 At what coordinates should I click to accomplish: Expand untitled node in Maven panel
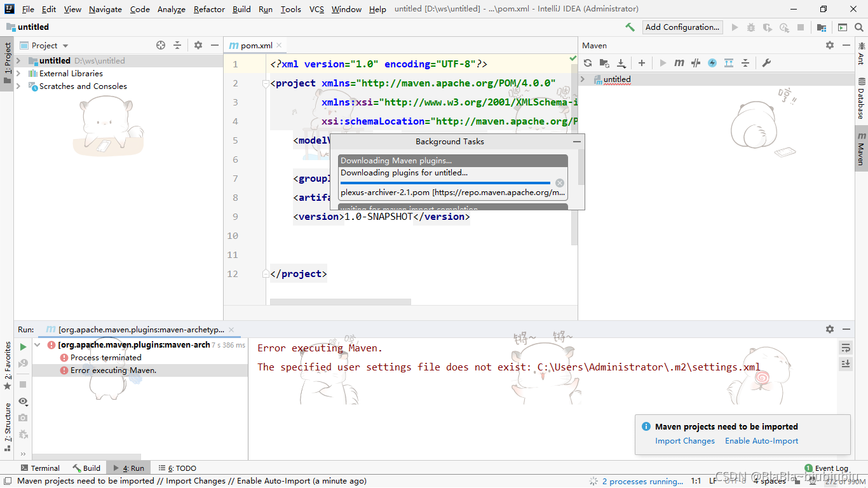click(583, 79)
